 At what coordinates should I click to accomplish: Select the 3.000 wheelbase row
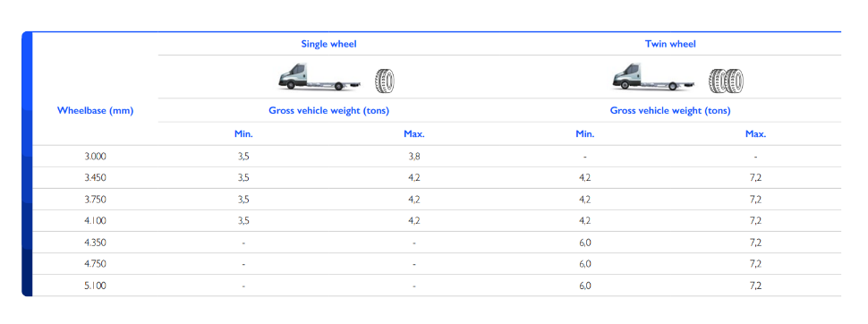[x=437, y=157]
